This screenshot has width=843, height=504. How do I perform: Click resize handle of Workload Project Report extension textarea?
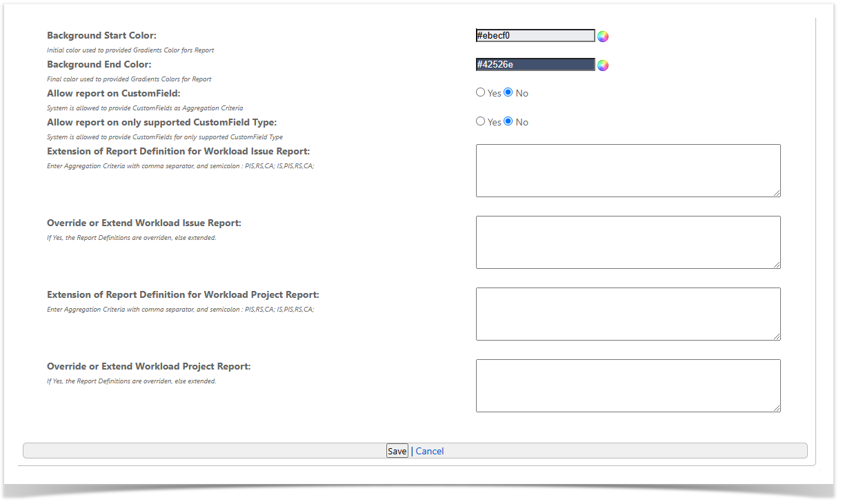777,336
